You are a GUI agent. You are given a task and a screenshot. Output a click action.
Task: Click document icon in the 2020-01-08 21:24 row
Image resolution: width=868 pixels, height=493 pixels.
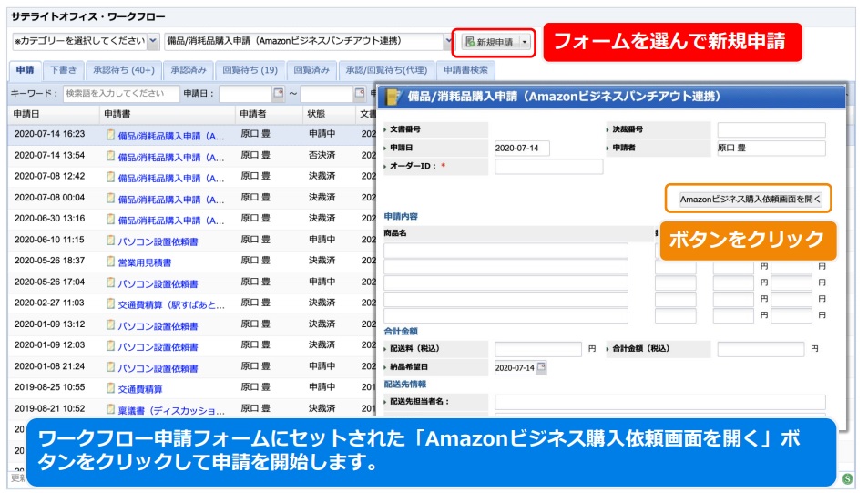pos(111,366)
